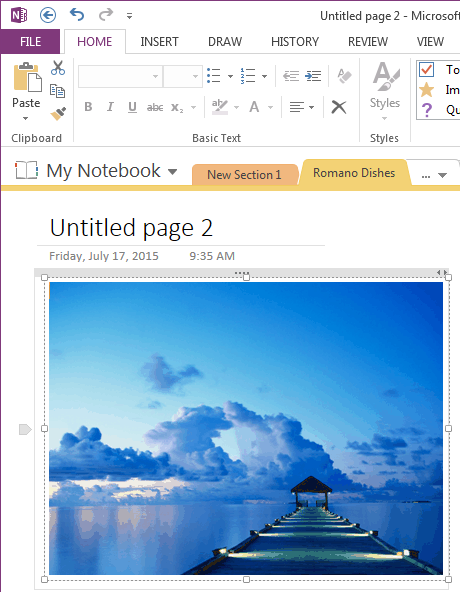Viewport: 460px width, 592px height.
Task: Redo the last action
Action: [x=106, y=15]
